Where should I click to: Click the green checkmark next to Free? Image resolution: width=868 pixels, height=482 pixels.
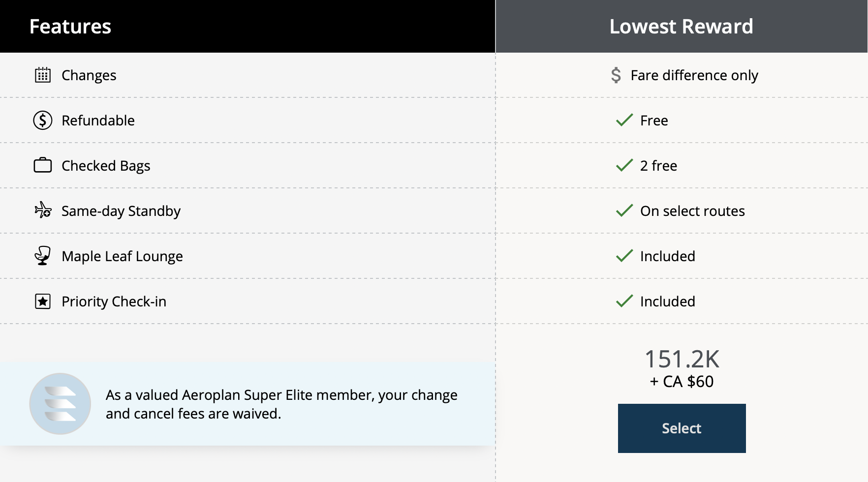point(624,120)
